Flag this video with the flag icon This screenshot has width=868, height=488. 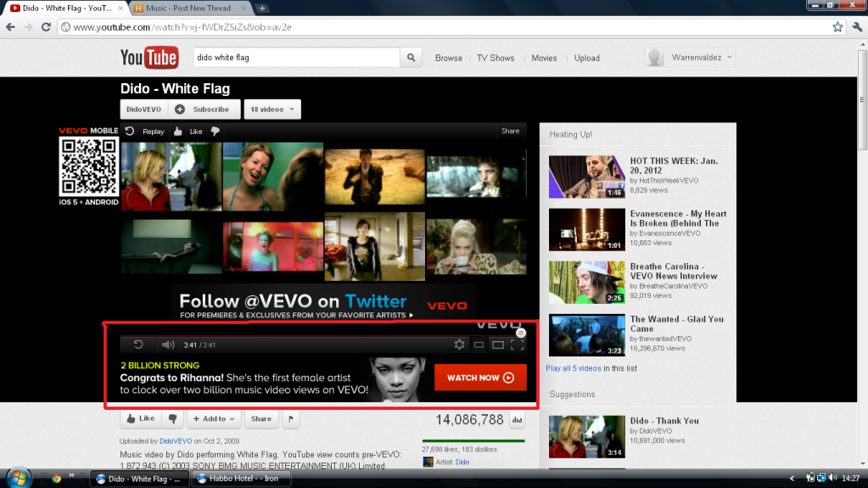click(290, 418)
